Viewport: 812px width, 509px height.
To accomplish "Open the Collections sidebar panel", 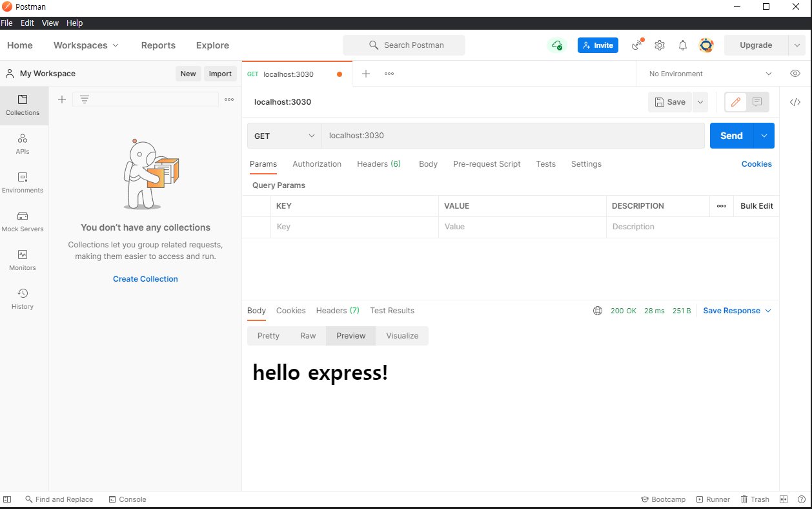I will coord(23,105).
